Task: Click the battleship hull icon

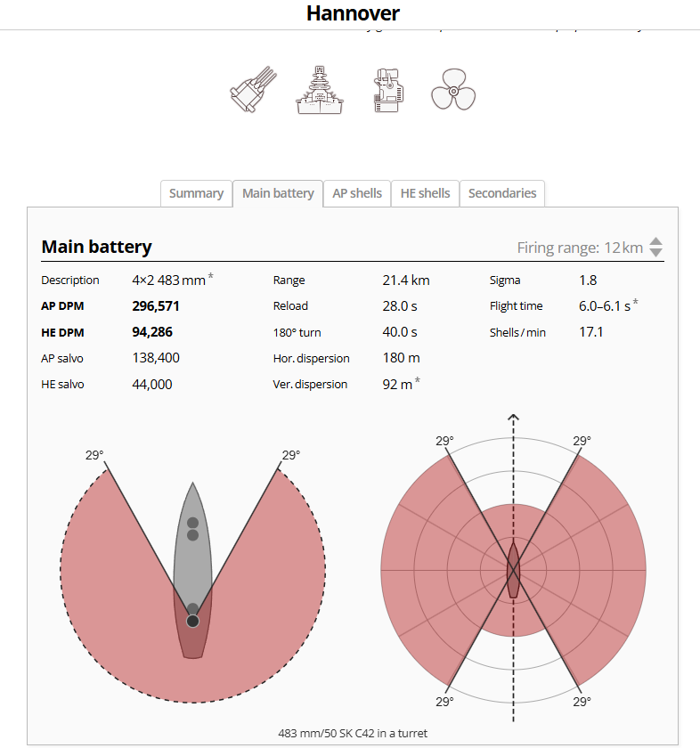Action: (319, 88)
